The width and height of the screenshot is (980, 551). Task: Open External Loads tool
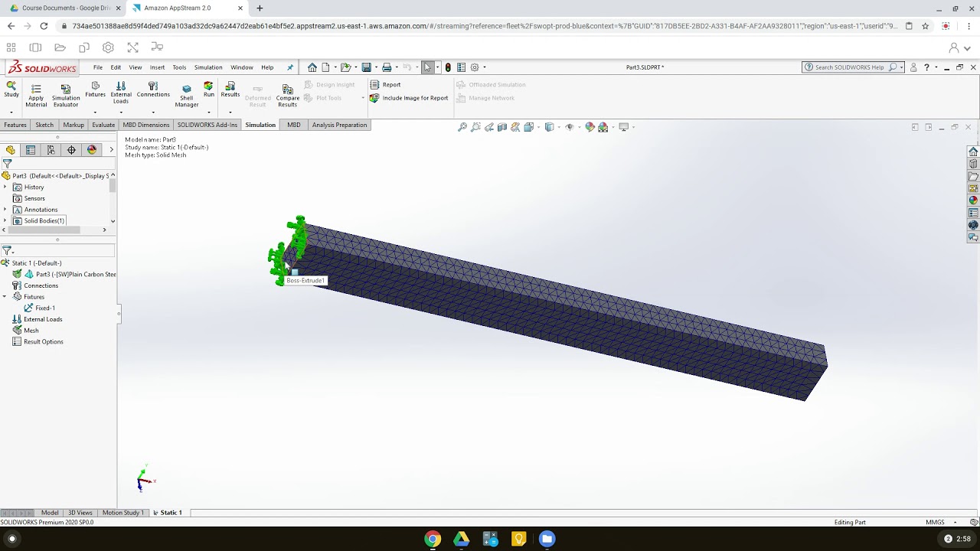tap(121, 93)
